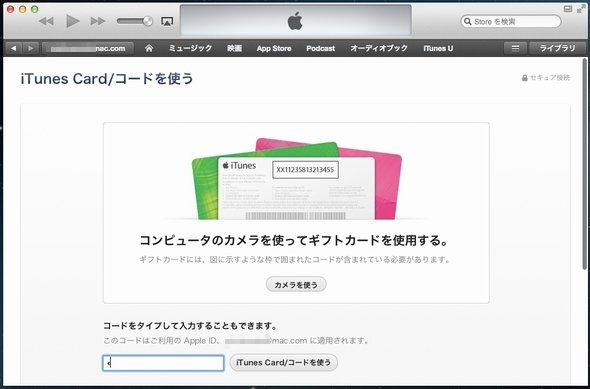Open the ミュージック tab
Screen dimensions: 590x389
click(190, 48)
